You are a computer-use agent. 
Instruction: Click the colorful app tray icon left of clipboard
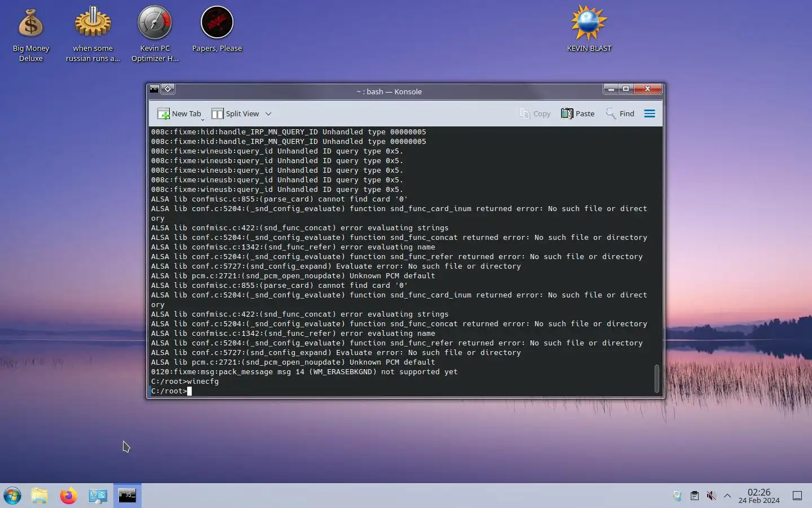click(677, 496)
